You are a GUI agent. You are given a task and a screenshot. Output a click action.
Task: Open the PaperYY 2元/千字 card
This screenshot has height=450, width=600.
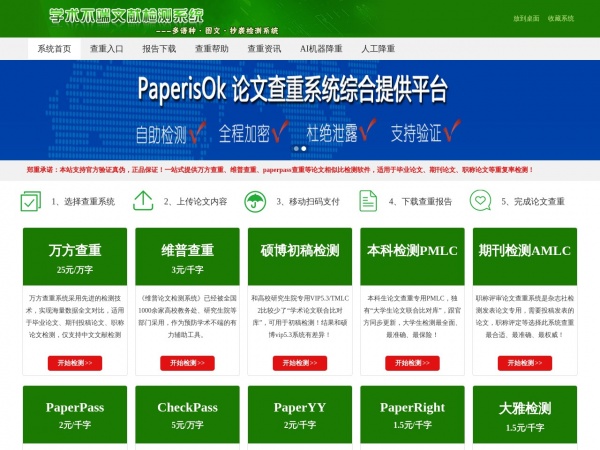click(300, 414)
